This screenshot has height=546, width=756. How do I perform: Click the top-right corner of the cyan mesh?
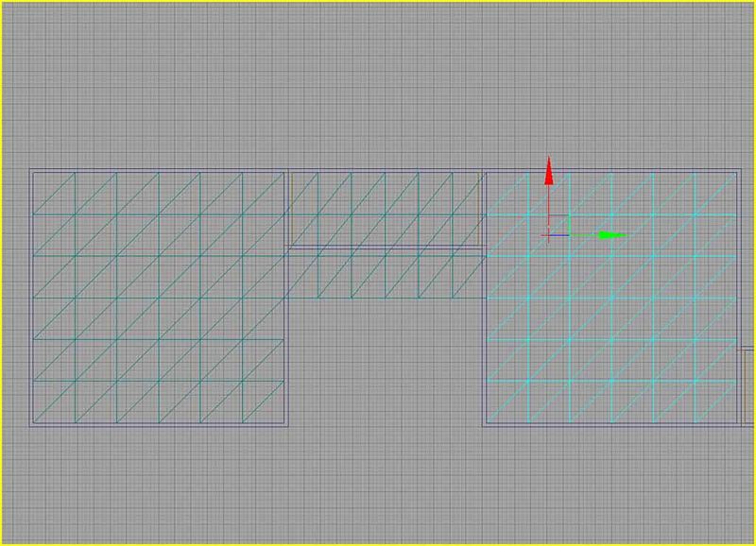[737, 171]
